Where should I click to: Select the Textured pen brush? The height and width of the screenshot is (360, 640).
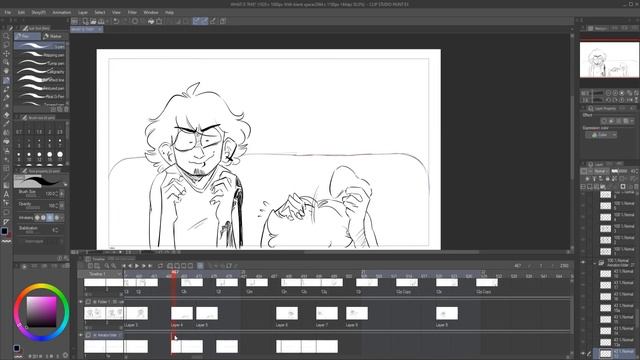40,88
